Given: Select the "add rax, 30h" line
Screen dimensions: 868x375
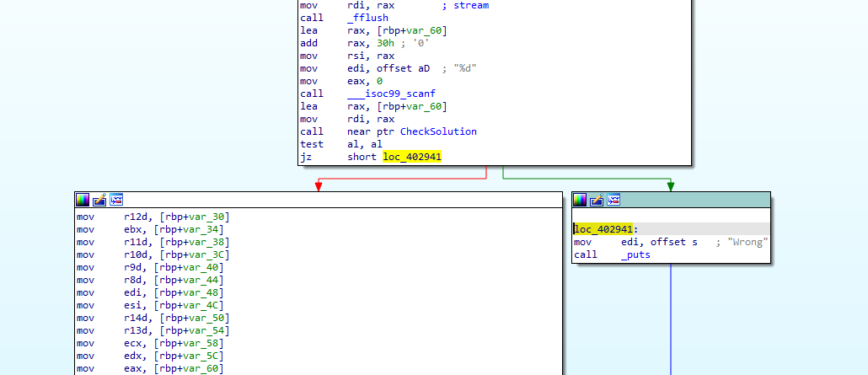Looking at the screenshot, I should tap(364, 43).
